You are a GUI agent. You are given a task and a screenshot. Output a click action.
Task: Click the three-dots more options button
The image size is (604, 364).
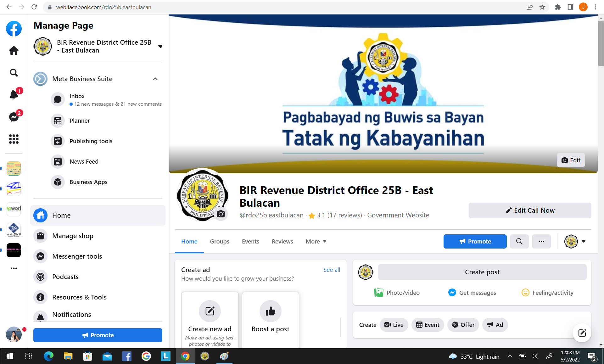[x=541, y=241]
